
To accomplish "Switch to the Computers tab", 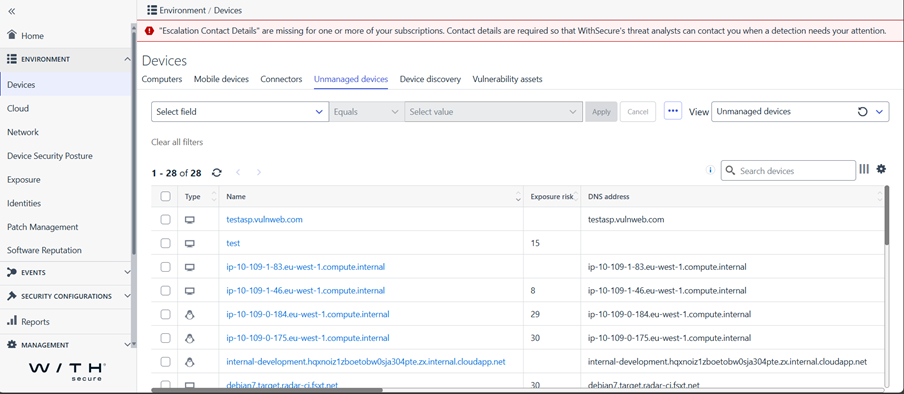I will (x=162, y=80).
